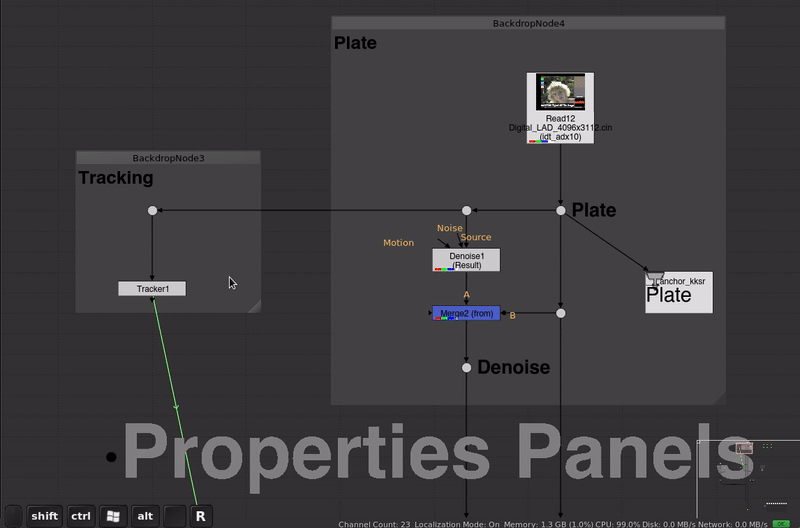
Task: Click the Source input label on Denoise1
Action: pos(476,237)
